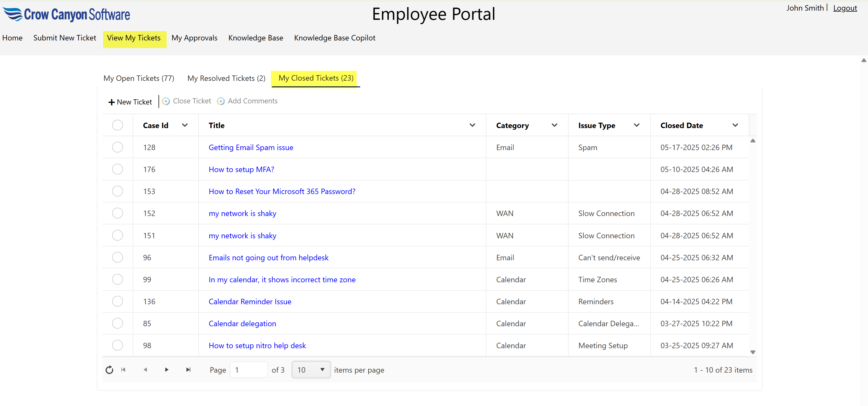
Task: Go to the previous page of tickets
Action: (145, 370)
